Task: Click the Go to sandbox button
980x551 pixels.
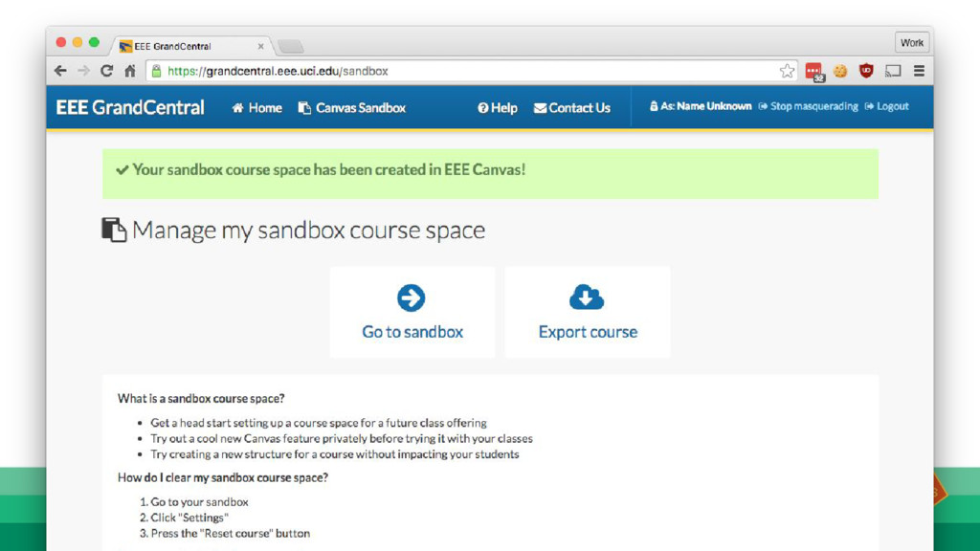Action: click(x=412, y=313)
